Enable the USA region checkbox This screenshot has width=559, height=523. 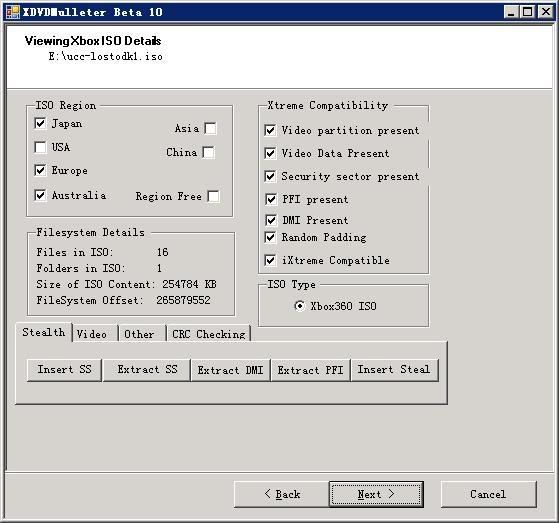click(x=40, y=147)
